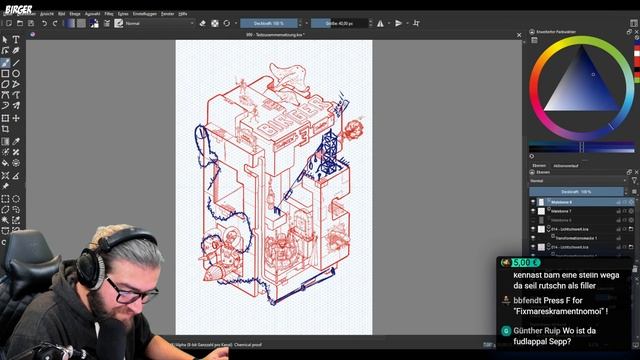Viewport: 640px width, 360px height.
Task: Select the Assistant tool
Action: (5, 176)
